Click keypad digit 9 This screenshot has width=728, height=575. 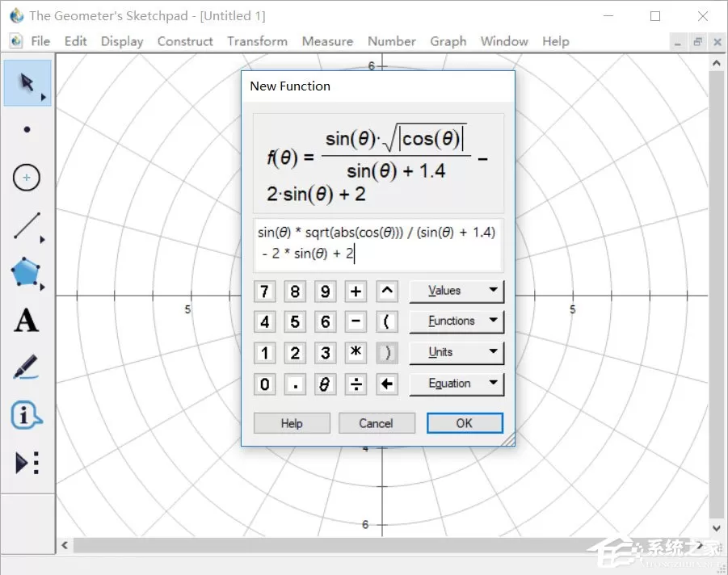325,292
